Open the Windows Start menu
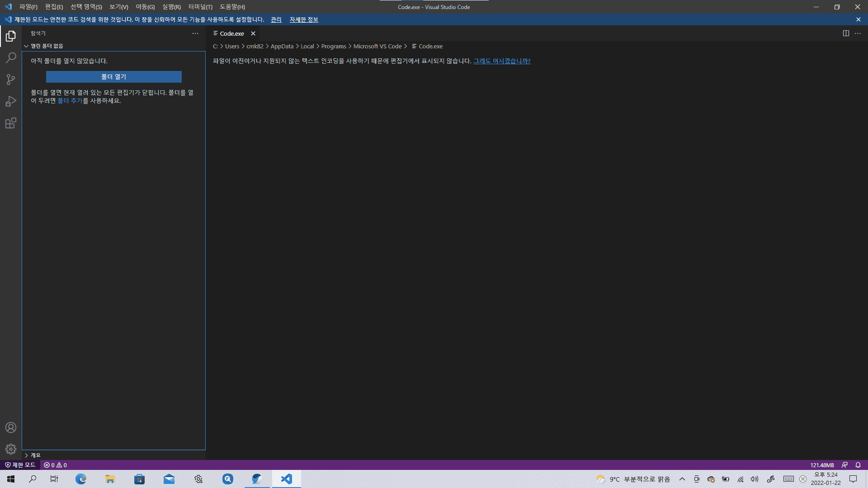 11,479
